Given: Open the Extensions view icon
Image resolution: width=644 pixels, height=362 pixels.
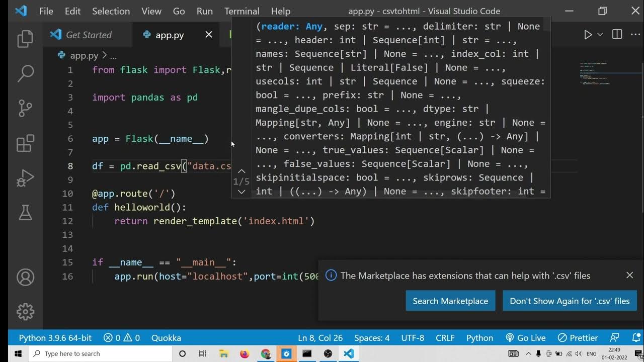Looking at the screenshot, I should (25, 143).
